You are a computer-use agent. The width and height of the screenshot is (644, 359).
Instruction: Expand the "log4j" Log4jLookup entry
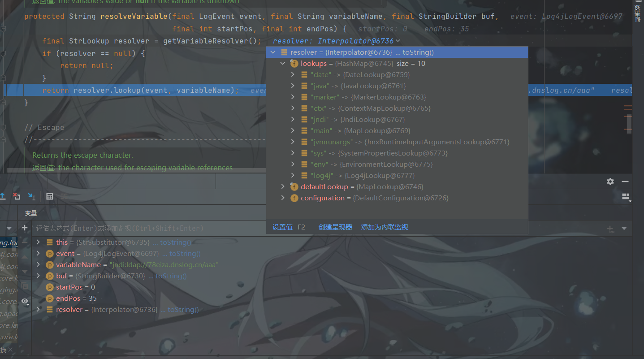[293, 175]
